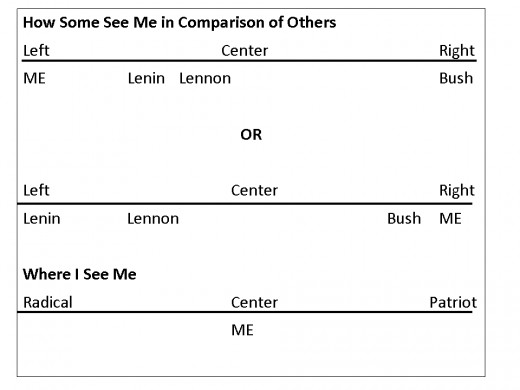Click 'Right' on the second scale

pyautogui.click(x=457, y=191)
